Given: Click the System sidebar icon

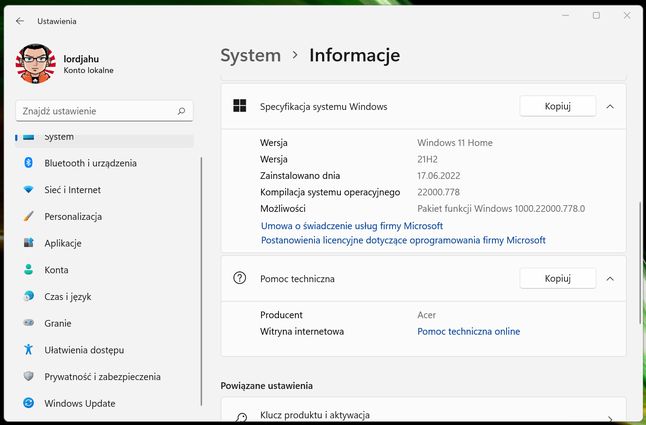Looking at the screenshot, I should click(28, 137).
